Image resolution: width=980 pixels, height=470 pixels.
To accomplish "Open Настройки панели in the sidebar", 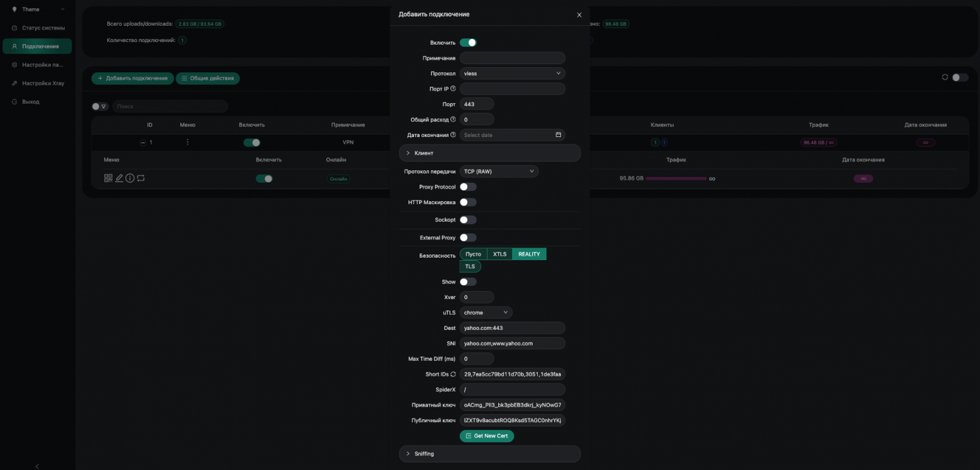I will 37,65.
